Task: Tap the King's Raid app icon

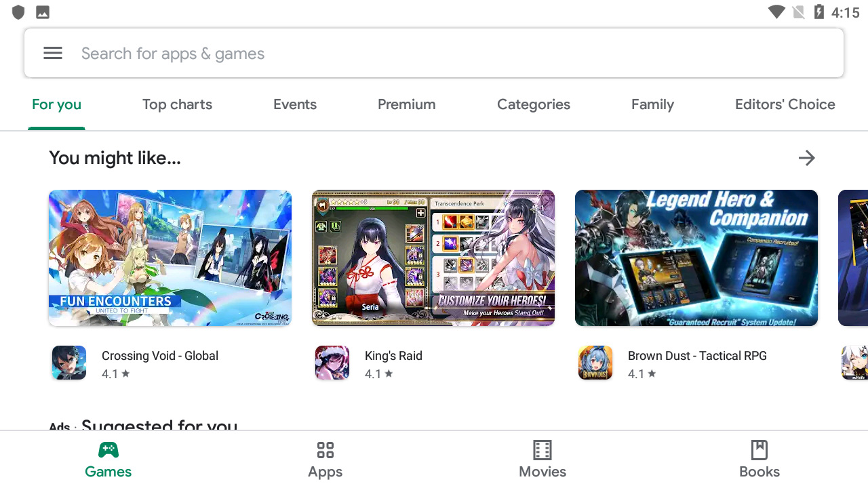Action: pyautogui.click(x=332, y=363)
